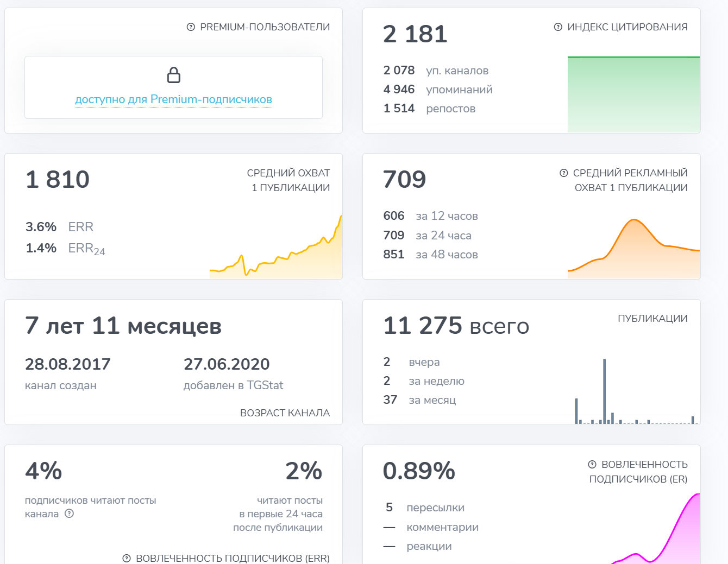This screenshot has height=564, width=728.
Task: Click the orange advertising reach chart
Action: [x=633, y=249]
